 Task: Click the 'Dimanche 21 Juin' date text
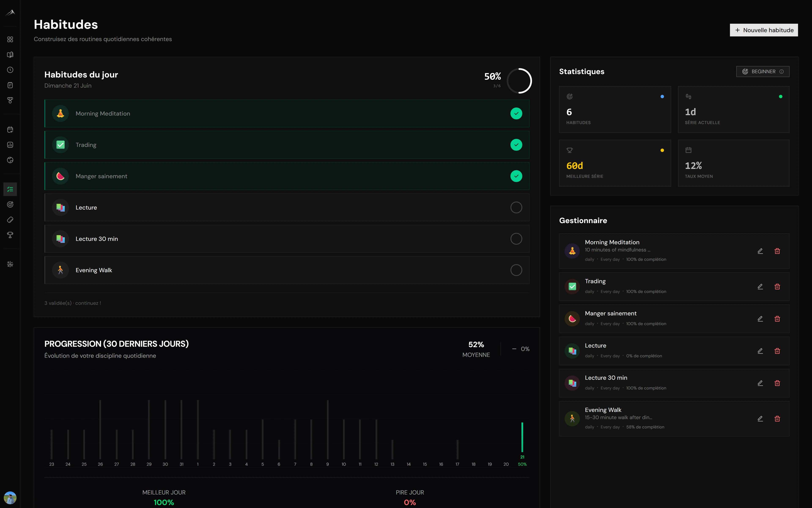pos(68,86)
